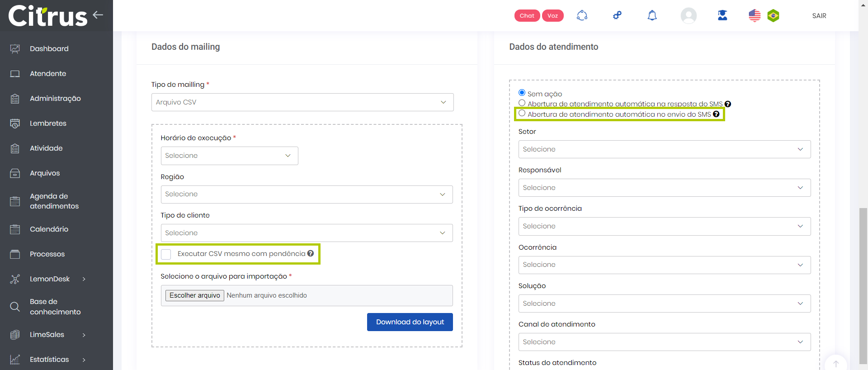Click the Escolher arquivo file button
The image size is (868, 370).
click(x=195, y=295)
